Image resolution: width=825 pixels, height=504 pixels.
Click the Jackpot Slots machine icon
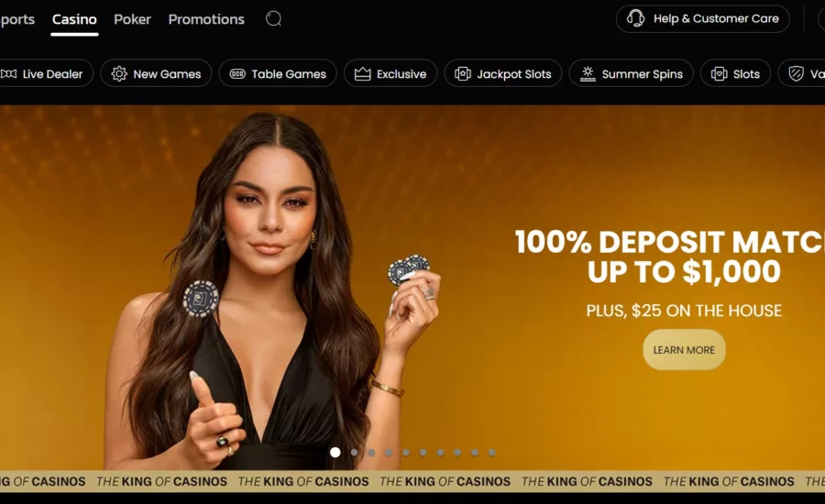463,73
